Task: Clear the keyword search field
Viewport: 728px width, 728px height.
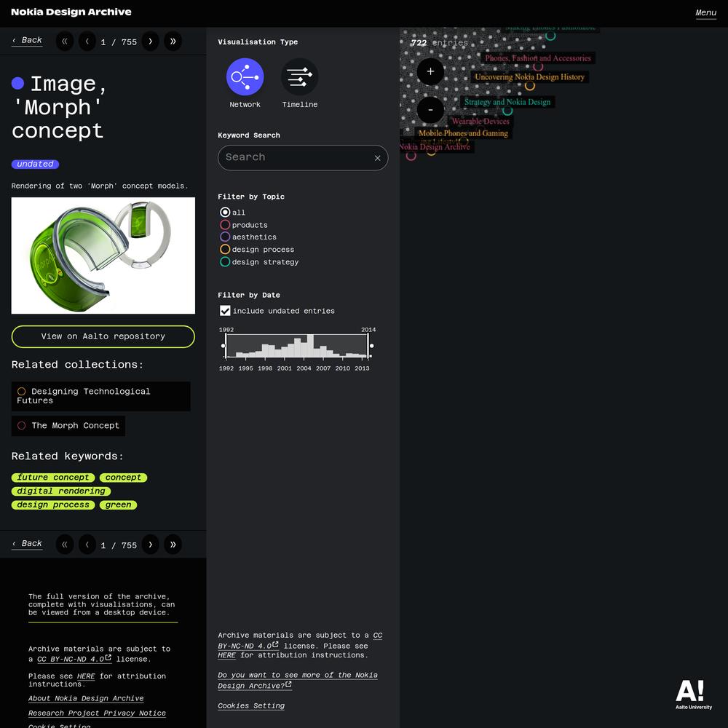Action: [377, 158]
